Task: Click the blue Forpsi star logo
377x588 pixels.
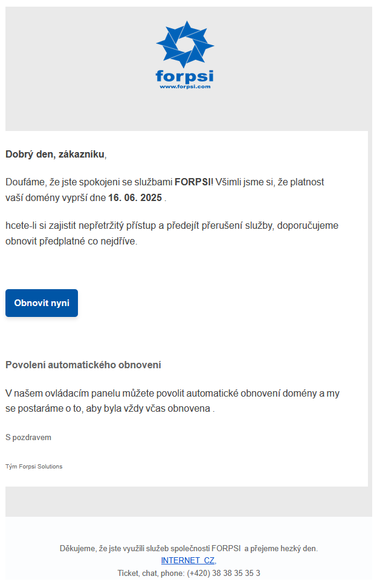Action: click(x=185, y=44)
